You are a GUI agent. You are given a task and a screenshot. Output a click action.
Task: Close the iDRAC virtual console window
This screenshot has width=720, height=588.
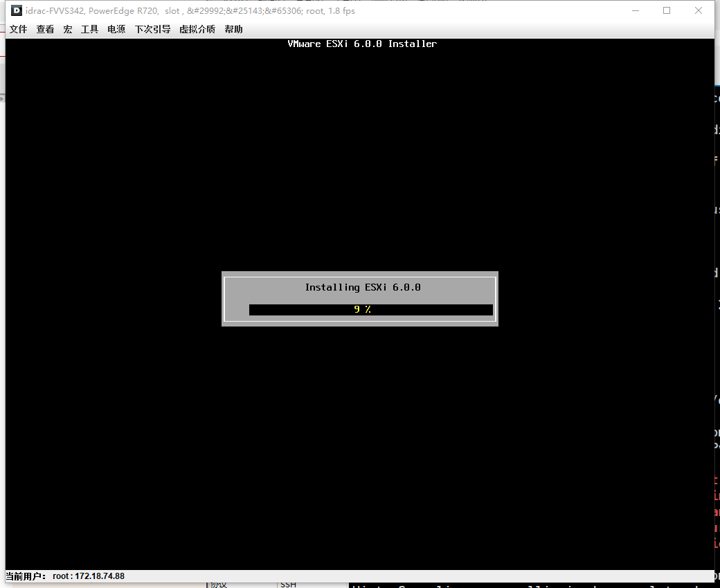[x=699, y=10]
